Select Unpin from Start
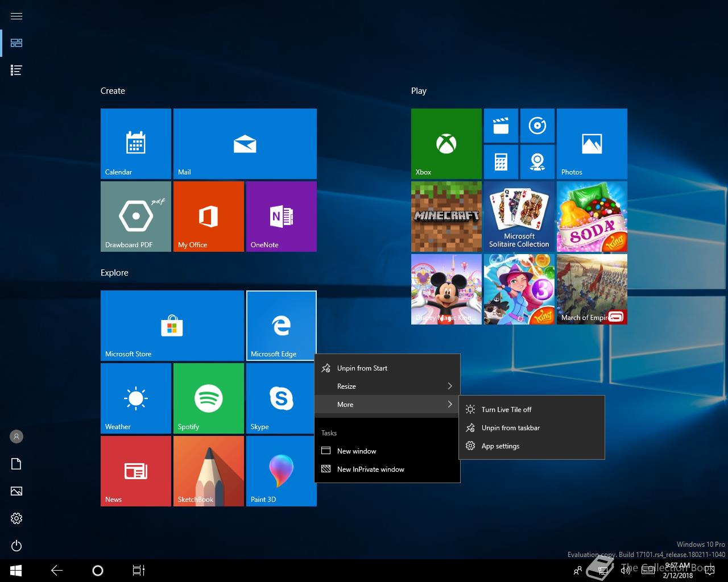Screen dimensions: 728x582 (387, 368)
